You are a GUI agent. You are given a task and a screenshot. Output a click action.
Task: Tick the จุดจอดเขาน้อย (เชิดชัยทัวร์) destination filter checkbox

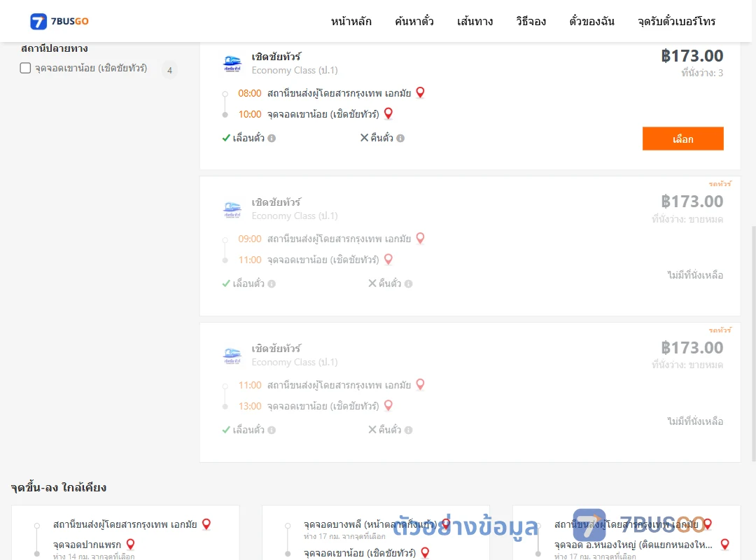click(x=26, y=68)
